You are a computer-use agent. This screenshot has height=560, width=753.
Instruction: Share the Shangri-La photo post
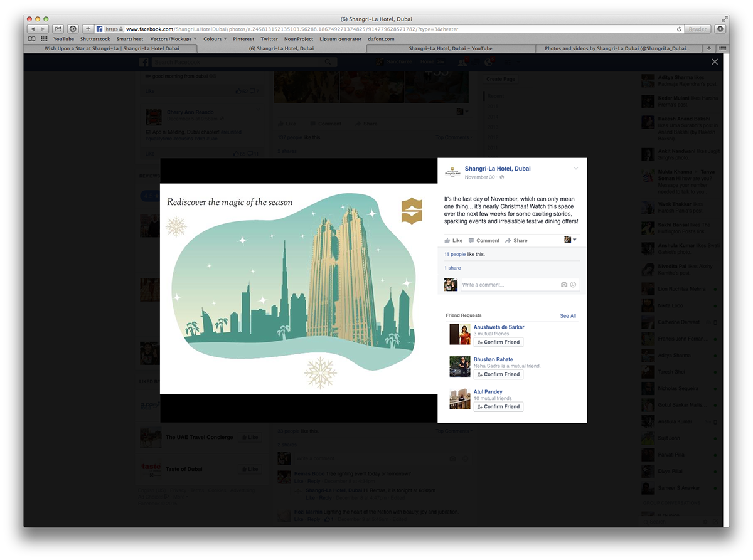(x=516, y=240)
